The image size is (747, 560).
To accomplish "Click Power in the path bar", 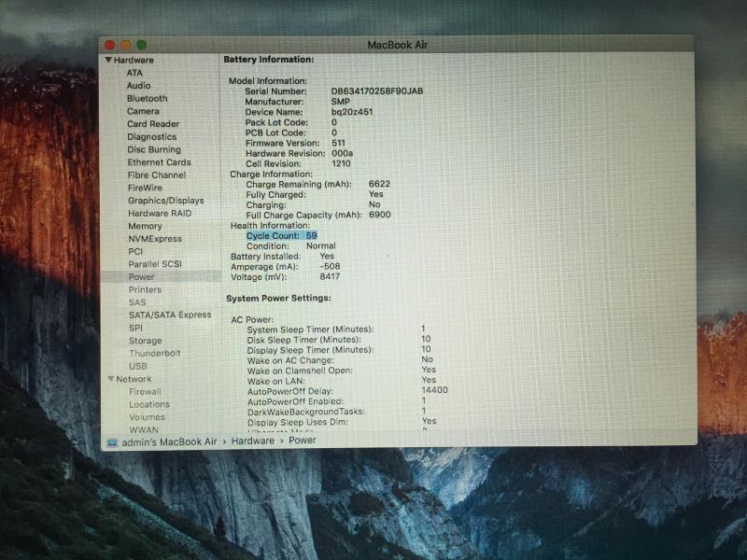I will pyautogui.click(x=302, y=440).
